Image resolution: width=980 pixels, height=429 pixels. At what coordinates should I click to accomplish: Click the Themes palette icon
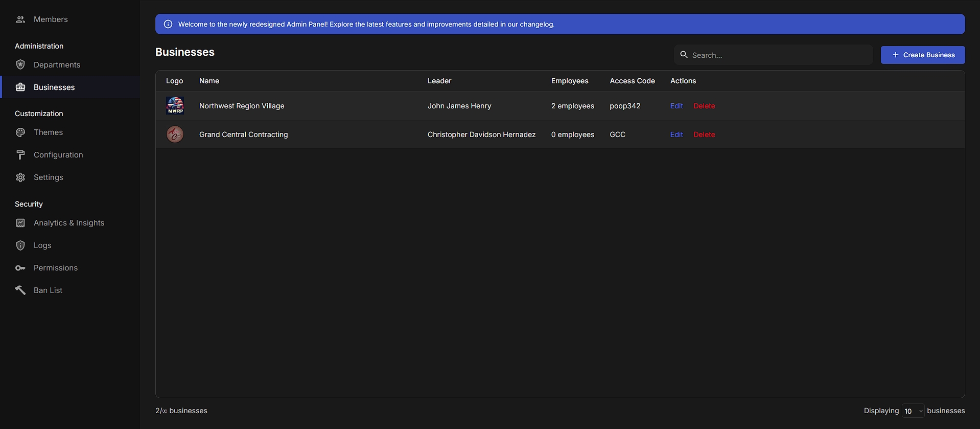pyautogui.click(x=20, y=132)
